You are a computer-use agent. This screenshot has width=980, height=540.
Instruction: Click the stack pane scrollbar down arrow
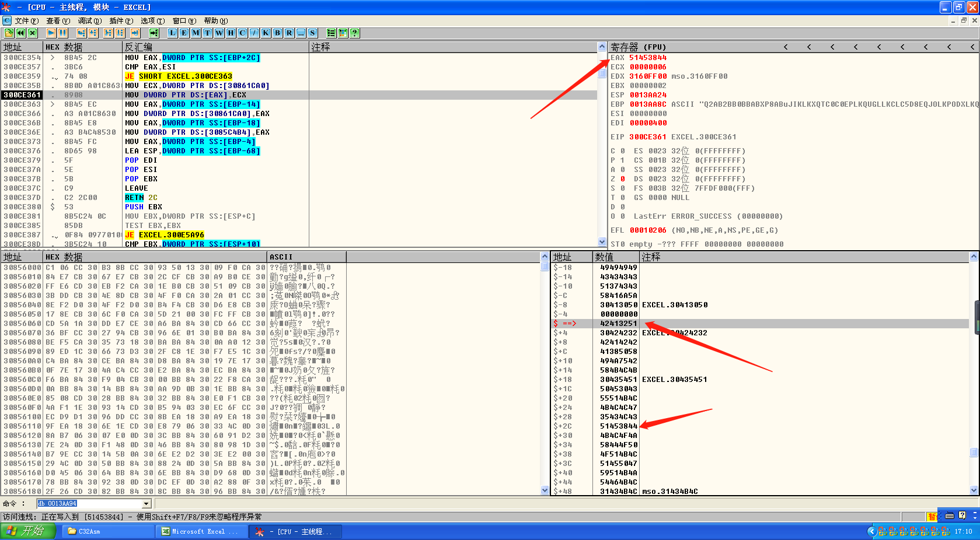[974, 491]
